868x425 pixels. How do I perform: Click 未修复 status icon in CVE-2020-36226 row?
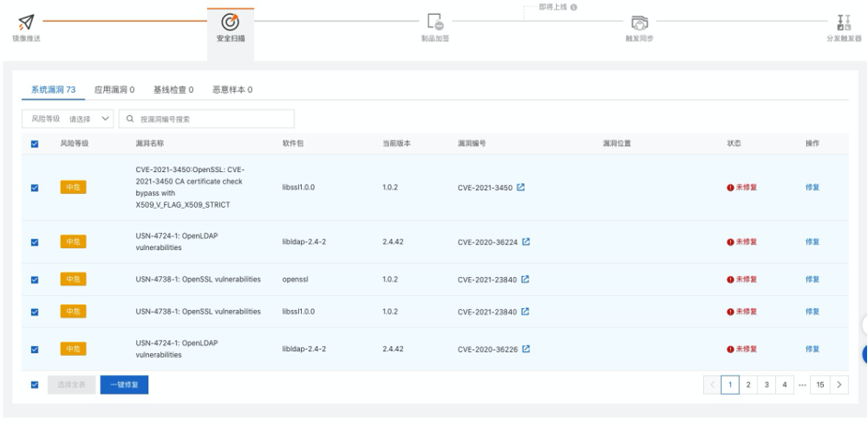[x=730, y=350]
